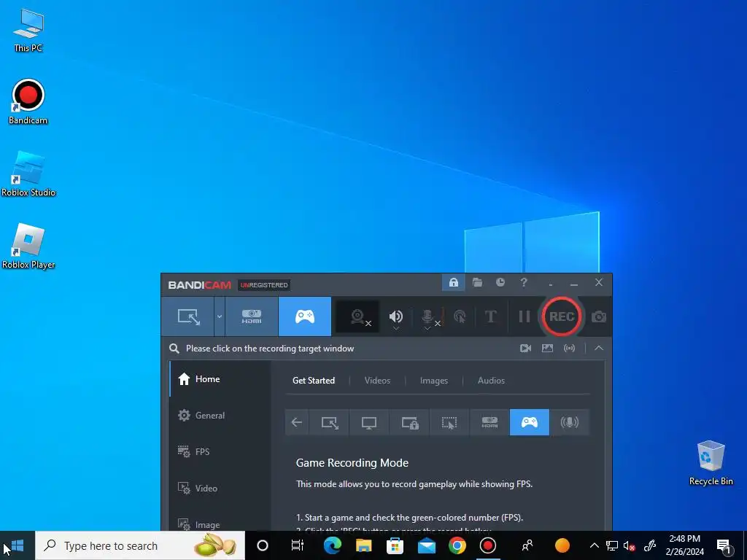Open Bandicam desktop shortcut

pos(28,101)
